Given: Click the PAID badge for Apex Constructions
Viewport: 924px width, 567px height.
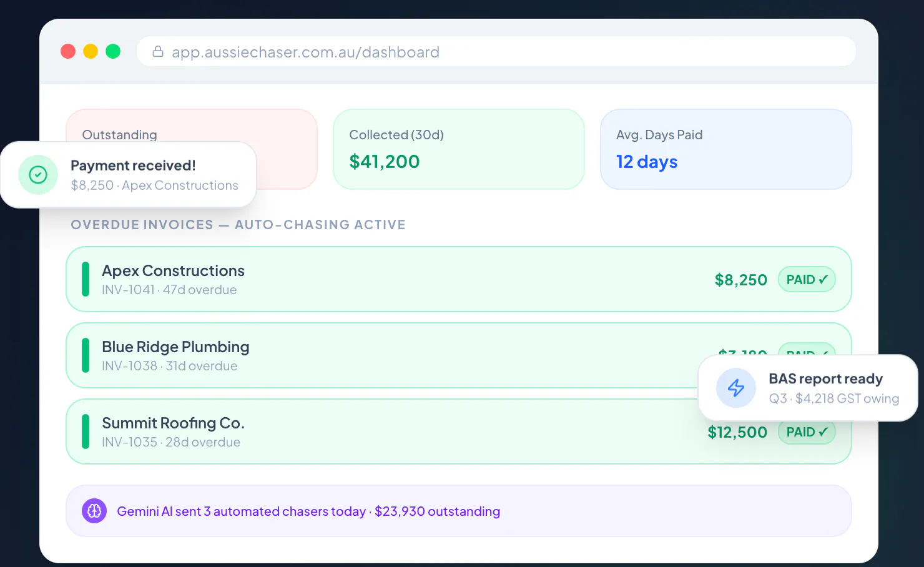Looking at the screenshot, I should click(807, 279).
